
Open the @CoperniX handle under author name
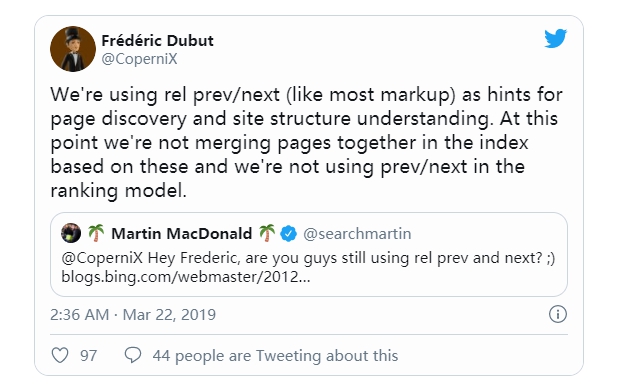click(x=139, y=59)
